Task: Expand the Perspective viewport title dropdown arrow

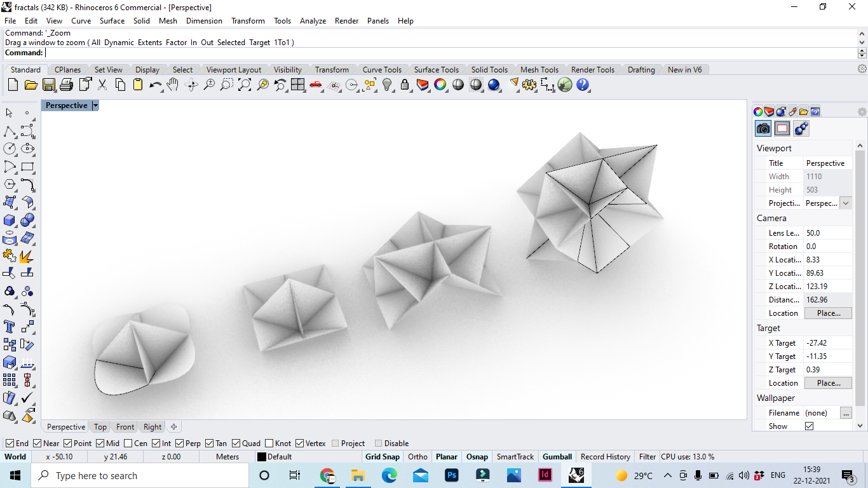Action: click(x=95, y=105)
